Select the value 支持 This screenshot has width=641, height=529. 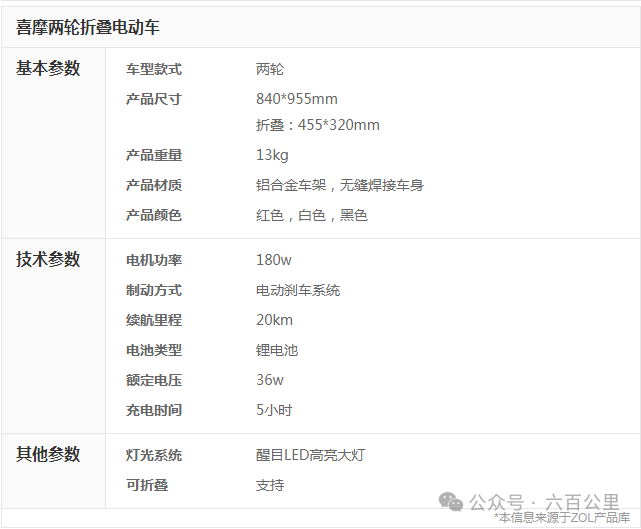[270, 485]
